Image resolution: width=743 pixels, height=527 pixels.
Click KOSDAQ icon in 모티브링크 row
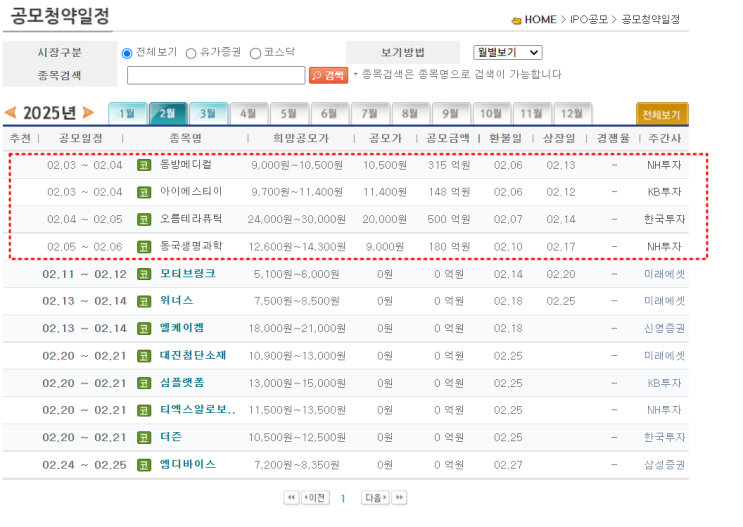click(x=144, y=274)
